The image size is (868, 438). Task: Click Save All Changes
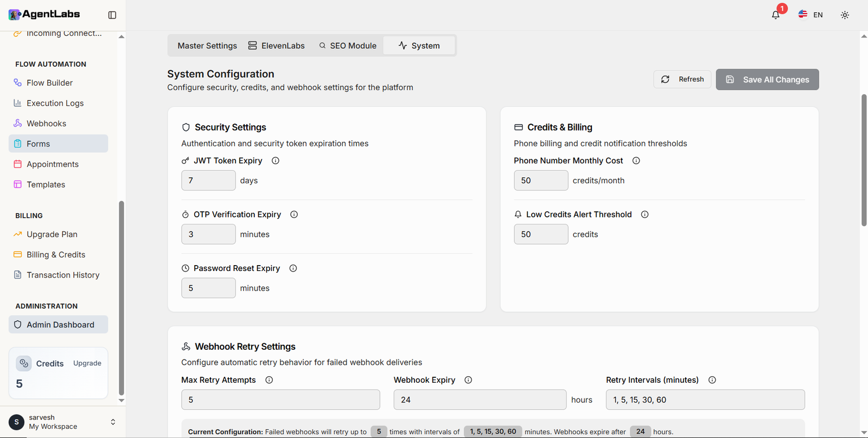pyautogui.click(x=768, y=80)
